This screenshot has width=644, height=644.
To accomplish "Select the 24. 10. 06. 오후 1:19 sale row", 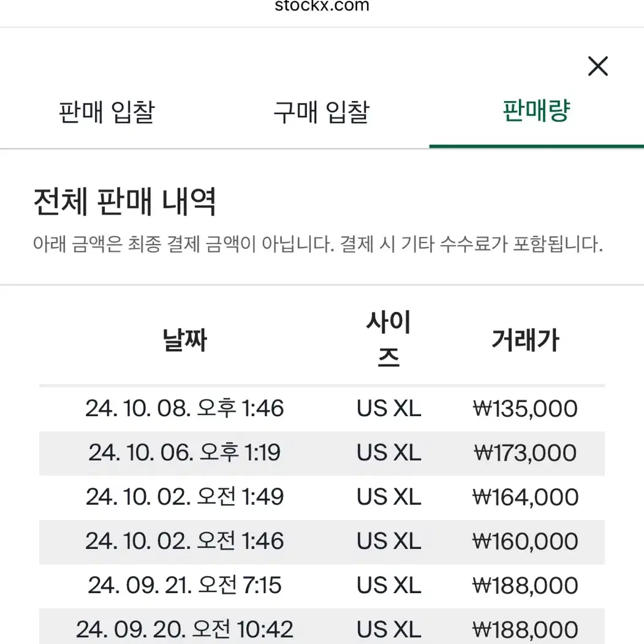I will (322, 453).
